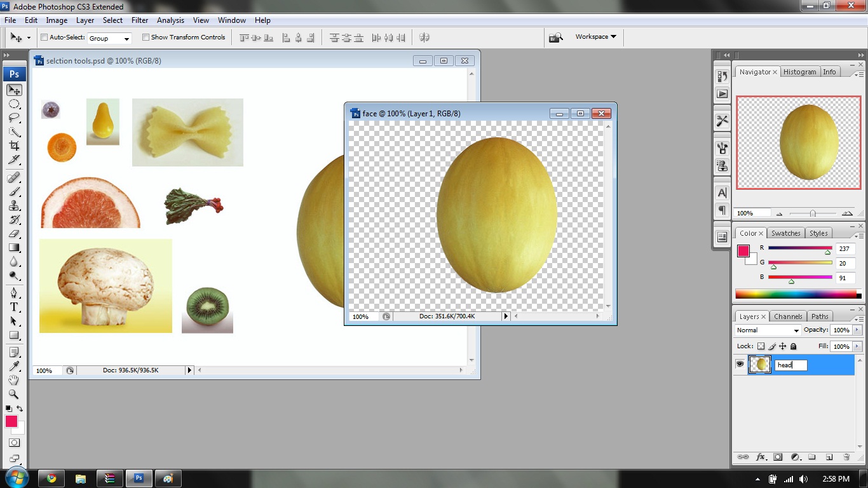Select the Path Selection tool
This screenshot has width=868, height=488.
click(x=14, y=321)
